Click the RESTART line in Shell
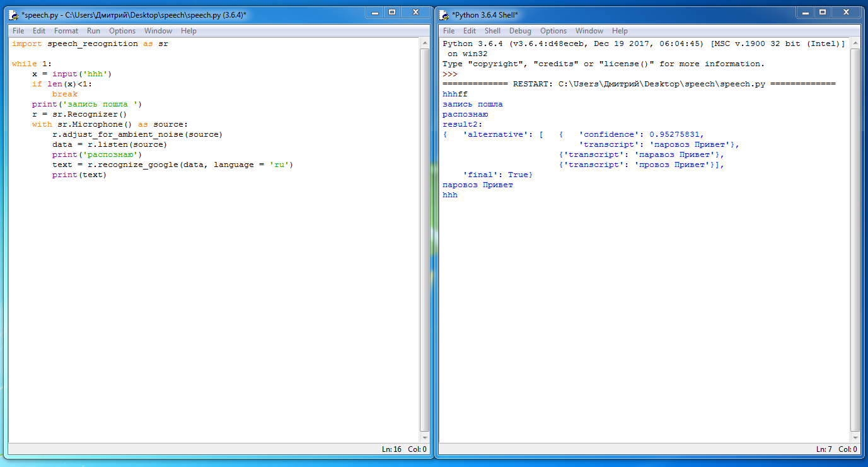868x467 pixels. (639, 84)
